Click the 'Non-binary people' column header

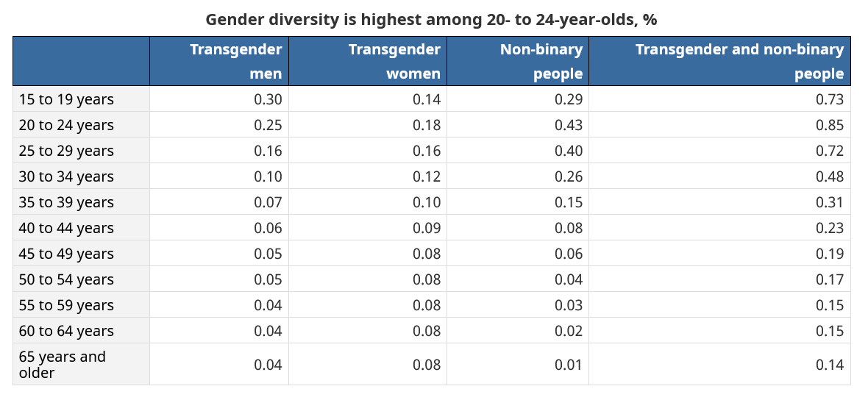[541, 61]
